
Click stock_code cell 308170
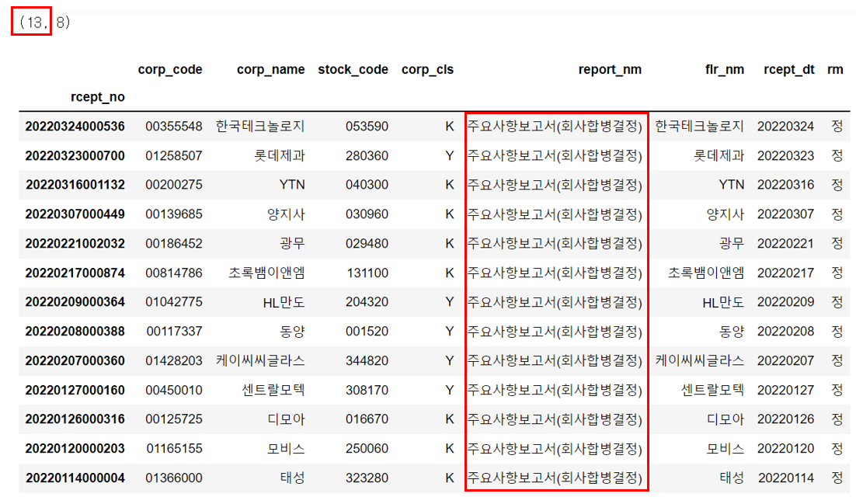coord(367,391)
